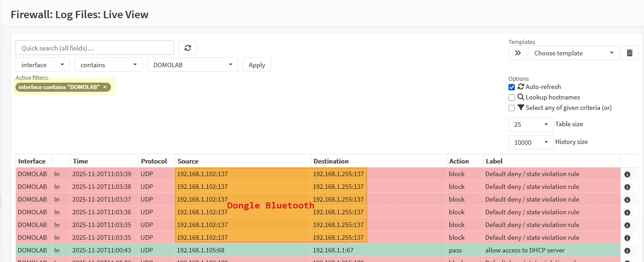Check Select any of given criteria (or)
Viewport: 644px width, 262px height.
pos(512,108)
